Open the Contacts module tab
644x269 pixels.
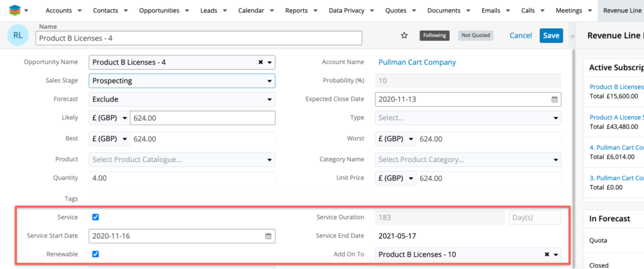(x=106, y=11)
